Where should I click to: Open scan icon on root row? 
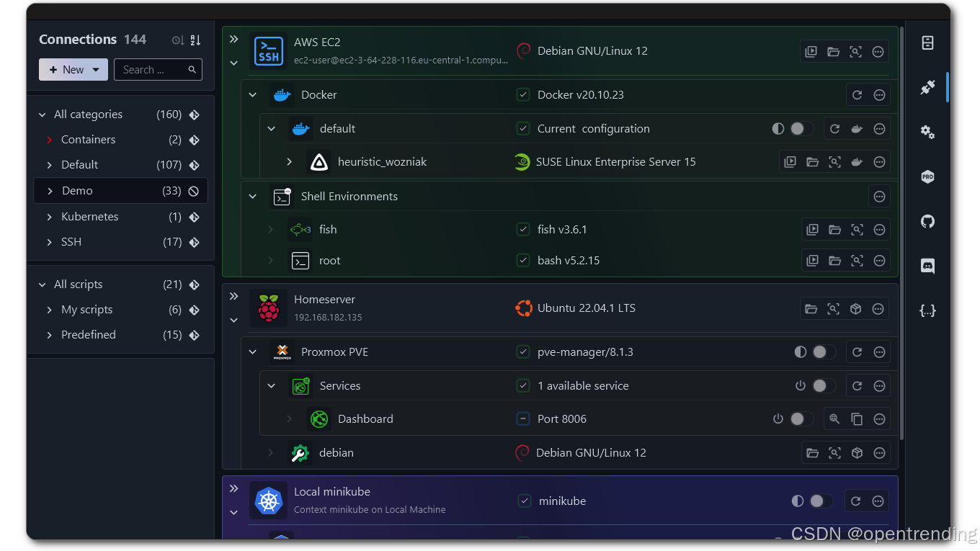click(857, 261)
